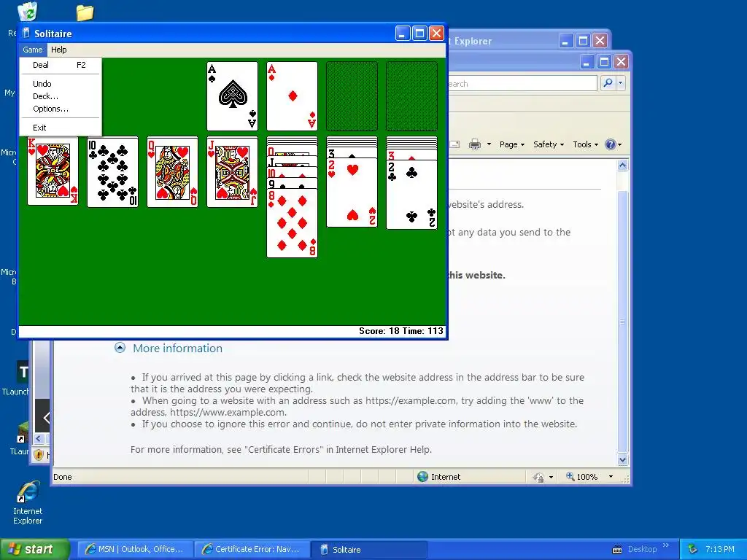Expand the Print dropdown arrow
Viewport: 747px width, 560px height.
click(x=489, y=144)
